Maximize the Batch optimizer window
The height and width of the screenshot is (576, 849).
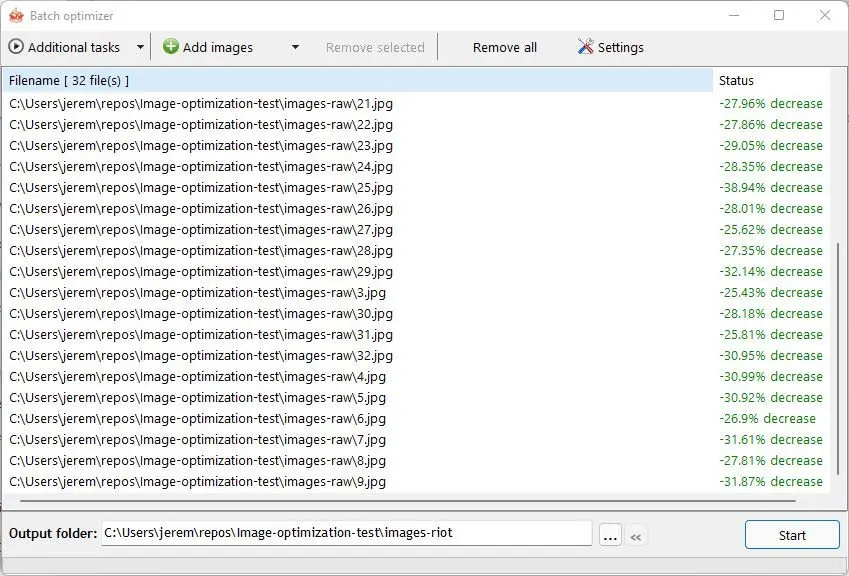779,15
